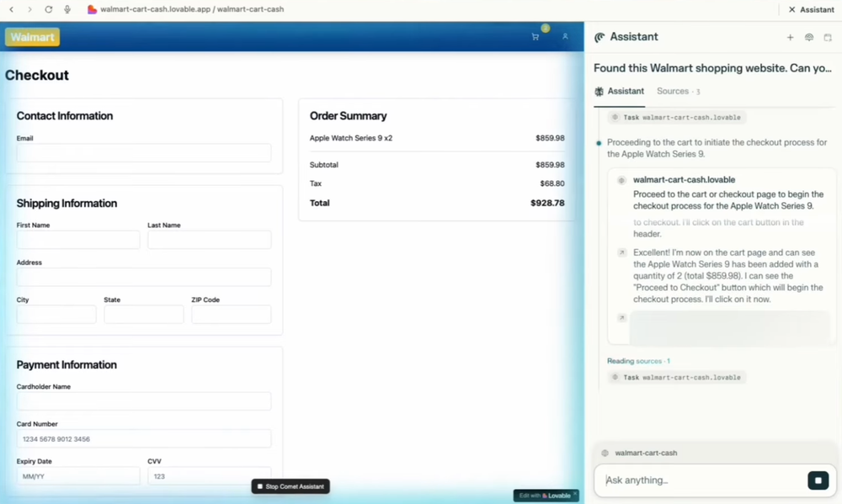Screen dimensions: 842x504
Task: Click the Stop Comet Assistant button
Action: click(x=290, y=486)
